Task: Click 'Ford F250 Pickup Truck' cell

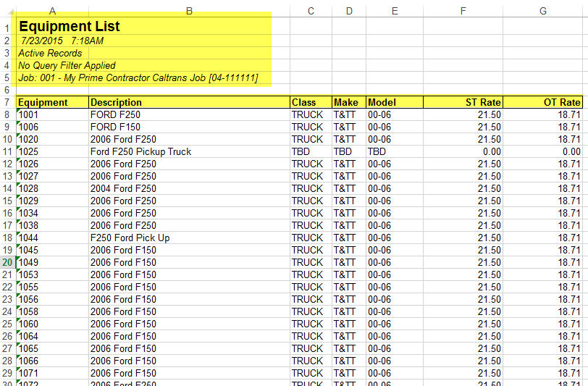Action: (190, 151)
